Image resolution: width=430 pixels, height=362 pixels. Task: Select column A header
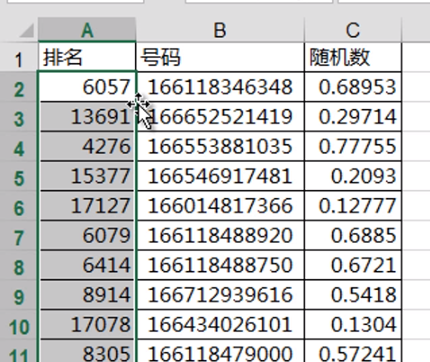[x=87, y=30]
